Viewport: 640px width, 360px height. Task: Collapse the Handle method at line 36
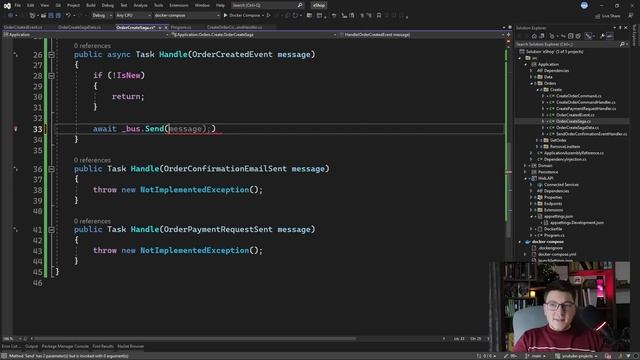(x=51, y=169)
